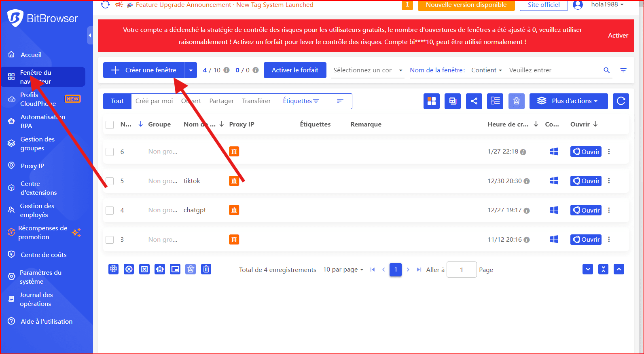Screen dimensions: 644x354
Task: Click the grid view icon in toolbar
Action: (432, 101)
